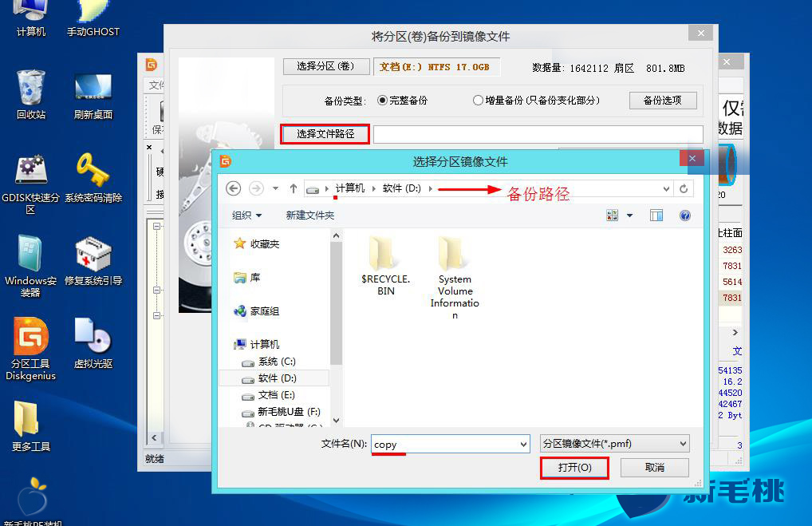The height and width of the screenshot is (526, 812).
Task: Expand address bar history dropdown
Action: 666,189
